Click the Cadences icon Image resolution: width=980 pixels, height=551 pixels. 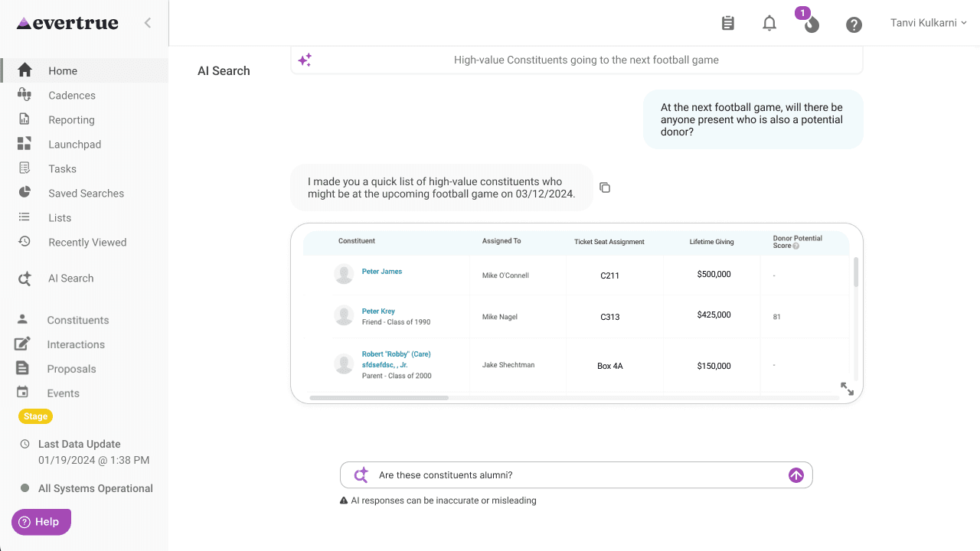[x=24, y=95]
